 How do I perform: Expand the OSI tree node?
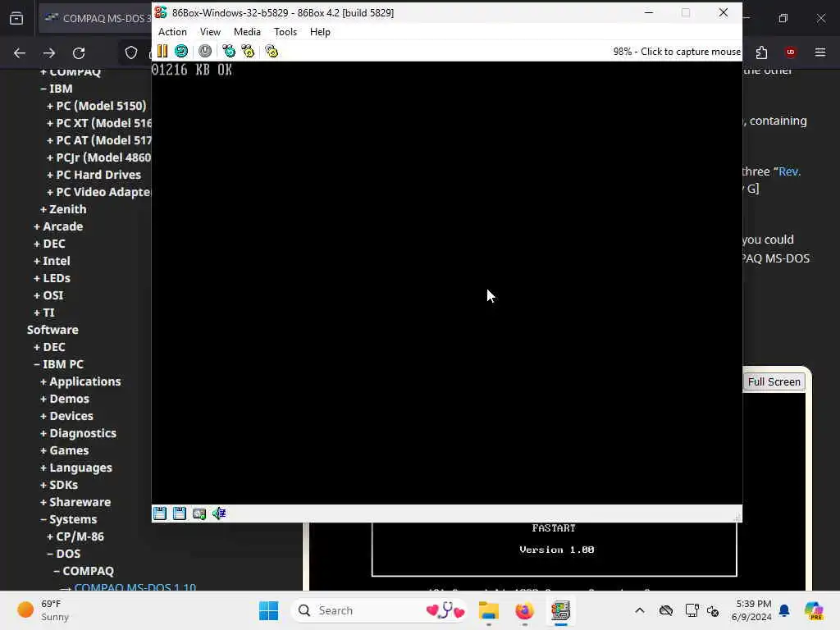48,295
